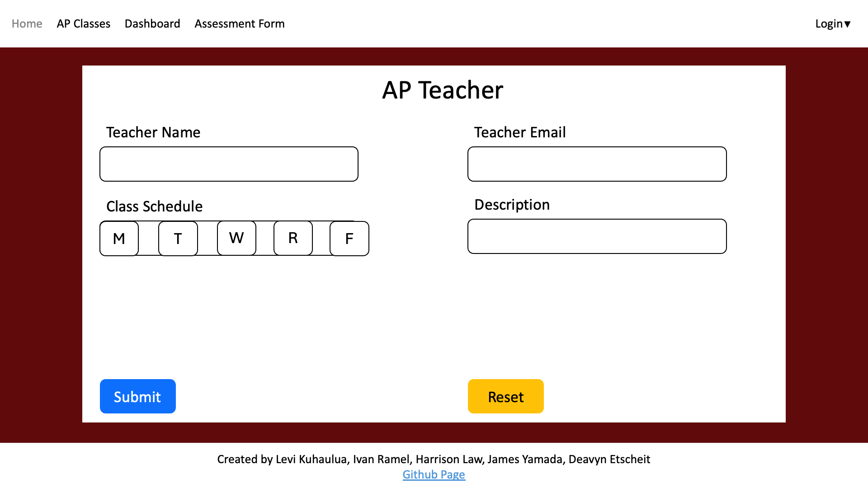868x488 pixels.
Task: Toggle the Monday (M) schedule box
Action: pyautogui.click(x=119, y=239)
